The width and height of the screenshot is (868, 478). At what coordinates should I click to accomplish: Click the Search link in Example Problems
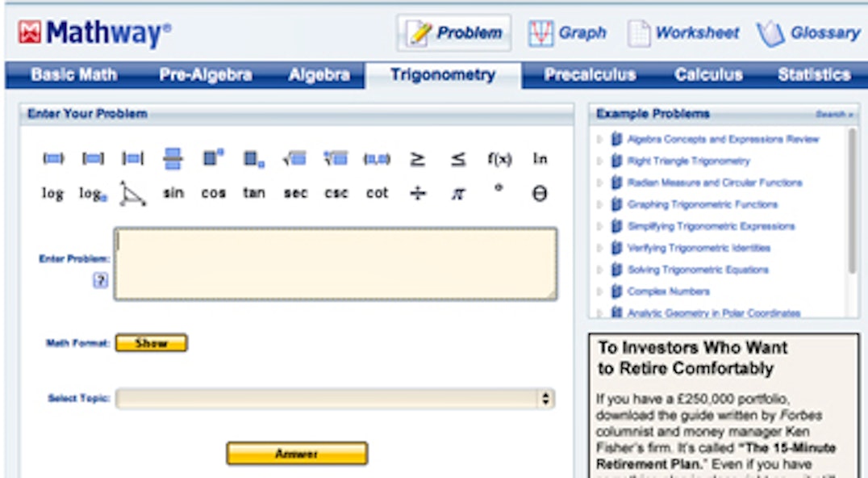[834, 114]
